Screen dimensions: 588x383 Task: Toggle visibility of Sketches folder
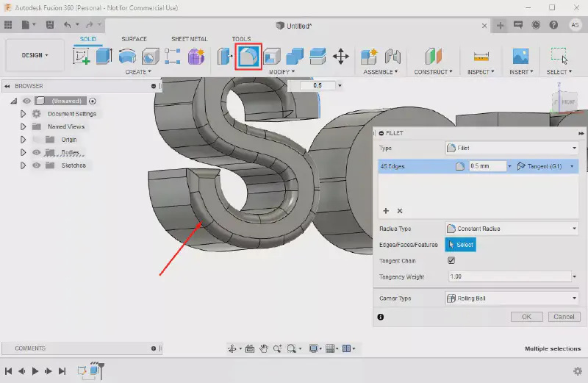36,165
